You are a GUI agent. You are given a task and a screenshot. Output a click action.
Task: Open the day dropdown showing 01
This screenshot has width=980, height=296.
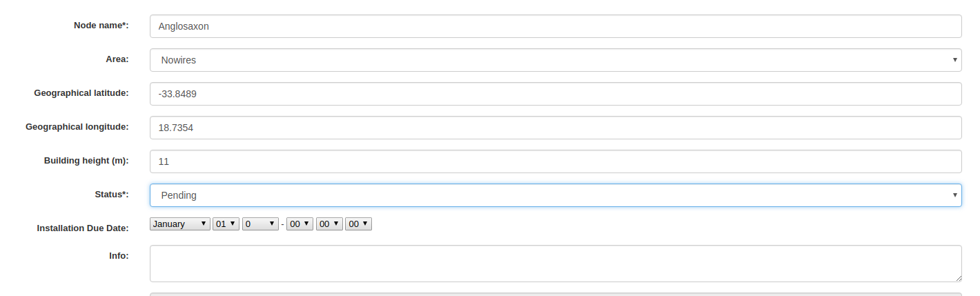click(226, 224)
